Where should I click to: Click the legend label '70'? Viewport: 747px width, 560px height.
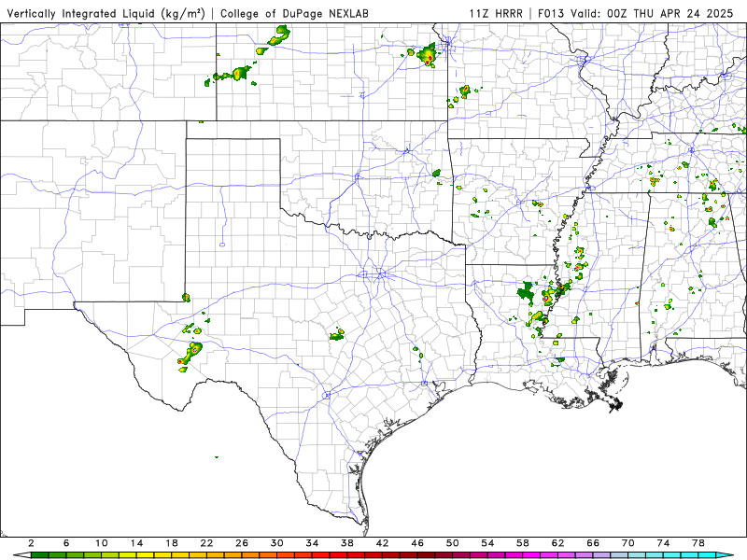point(628,543)
